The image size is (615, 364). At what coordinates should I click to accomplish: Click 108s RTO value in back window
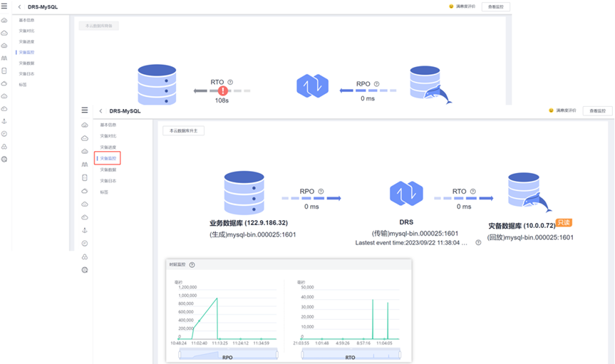[222, 101]
